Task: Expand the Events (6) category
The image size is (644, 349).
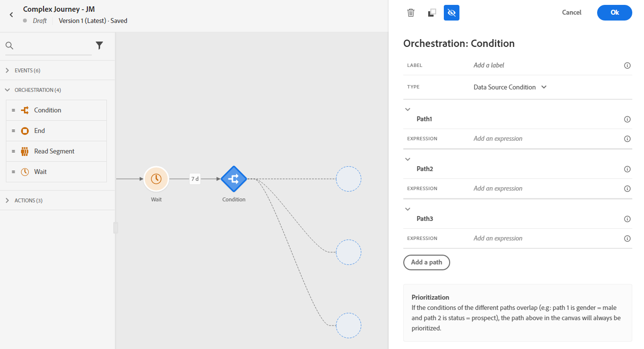Action: click(7, 70)
